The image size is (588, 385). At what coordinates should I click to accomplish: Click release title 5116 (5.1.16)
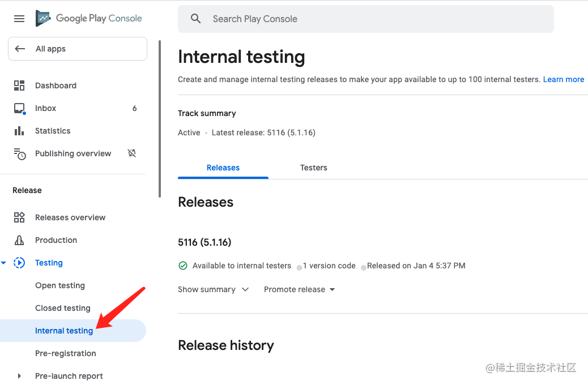point(204,242)
